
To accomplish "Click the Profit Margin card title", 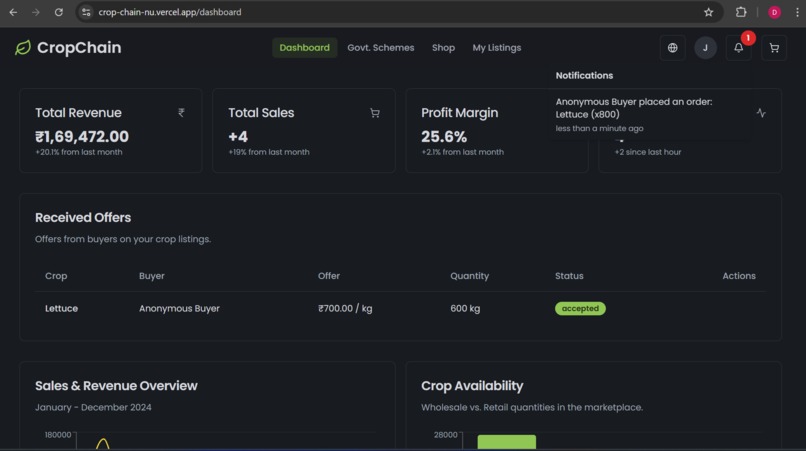I will [x=460, y=113].
